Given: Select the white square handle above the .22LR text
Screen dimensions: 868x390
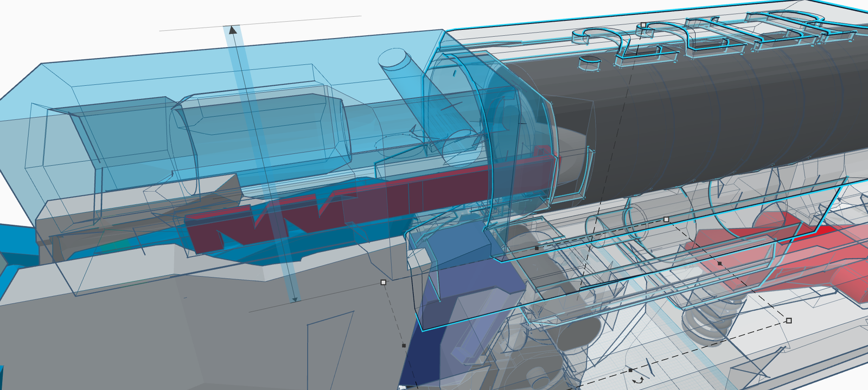Looking at the screenshot, I should pos(643,25).
